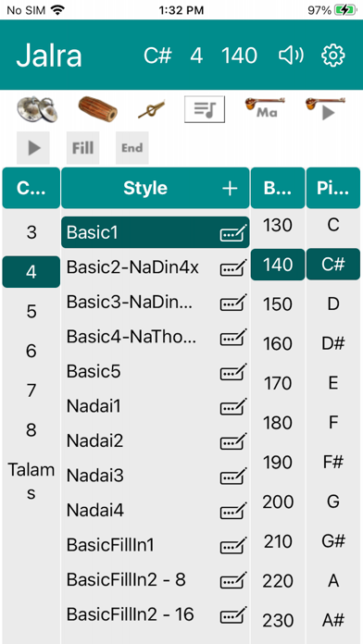This screenshot has height=644, width=363.
Task: Open editor for Basic3-NaDin style
Action: click(234, 303)
